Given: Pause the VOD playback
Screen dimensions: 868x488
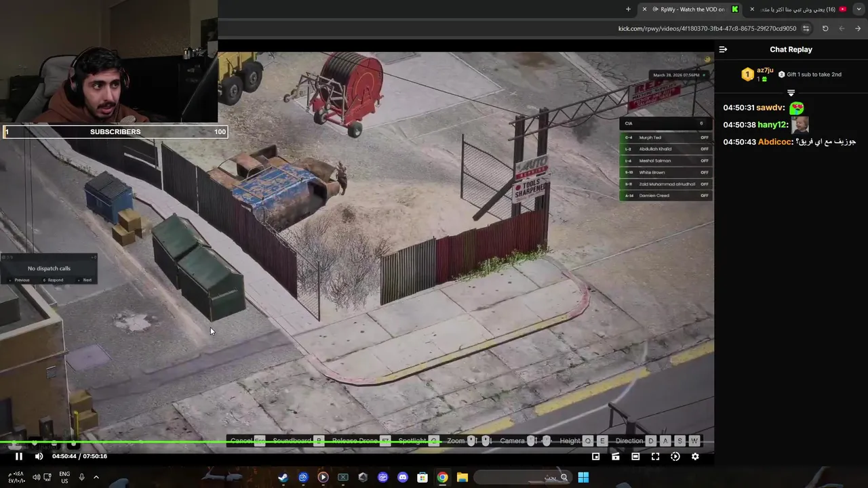Looking at the screenshot, I should click(x=19, y=456).
